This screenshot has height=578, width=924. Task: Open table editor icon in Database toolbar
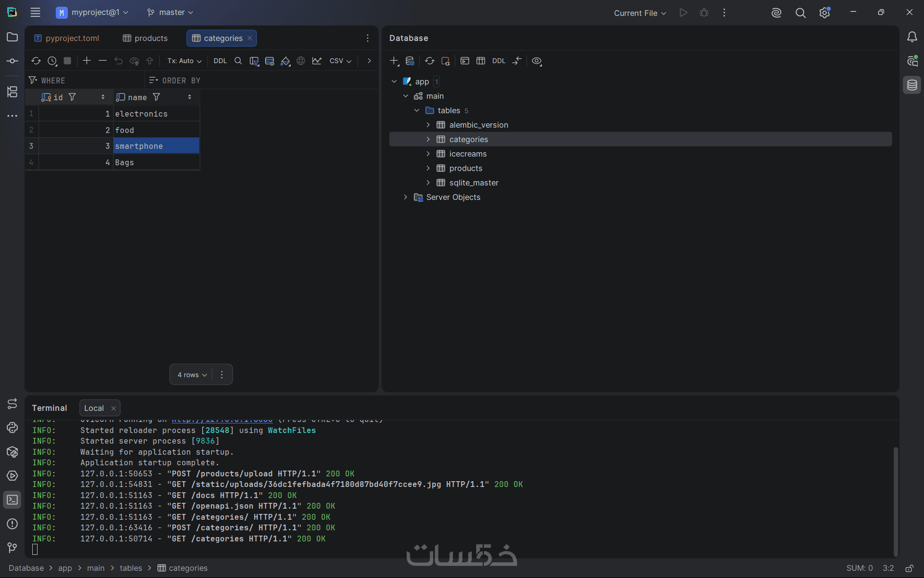click(x=481, y=61)
